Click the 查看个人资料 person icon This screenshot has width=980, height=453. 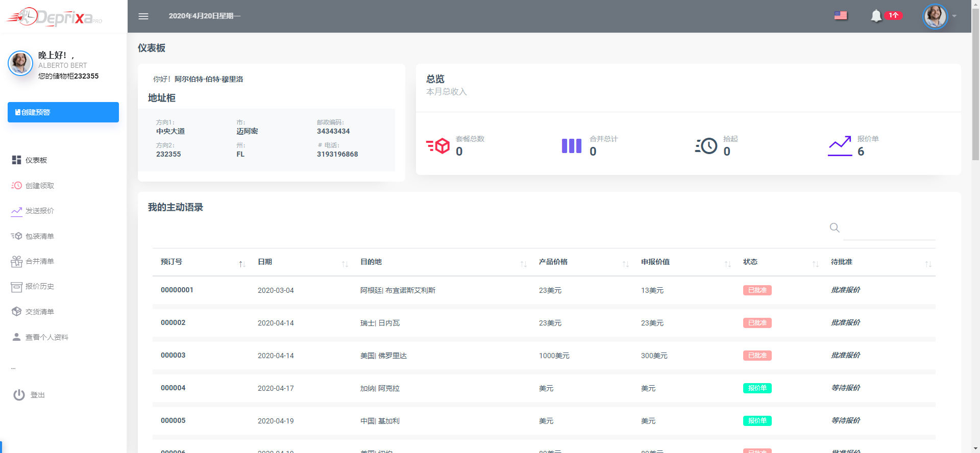(16, 337)
